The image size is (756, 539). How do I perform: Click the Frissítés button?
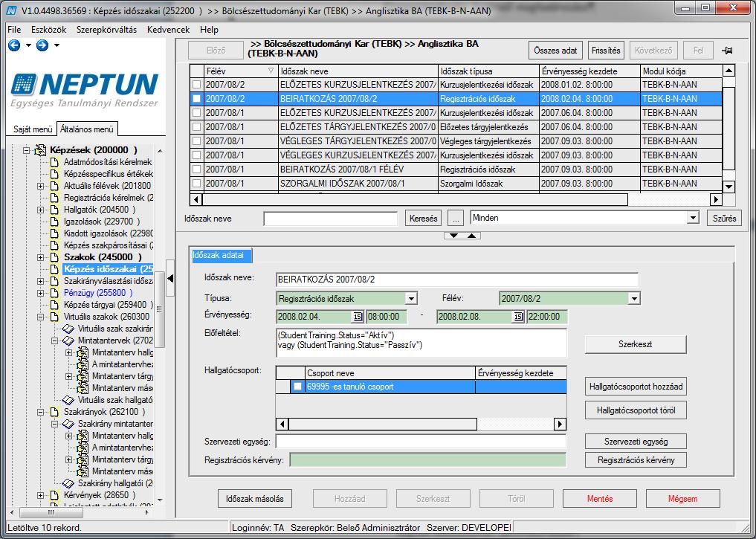coord(606,51)
